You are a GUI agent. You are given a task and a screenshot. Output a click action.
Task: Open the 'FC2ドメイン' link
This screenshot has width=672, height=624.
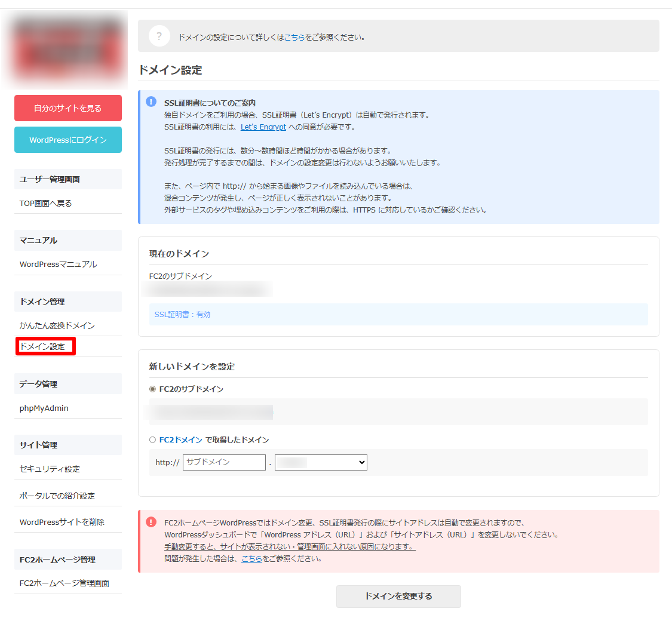click(x=180, y=439)
